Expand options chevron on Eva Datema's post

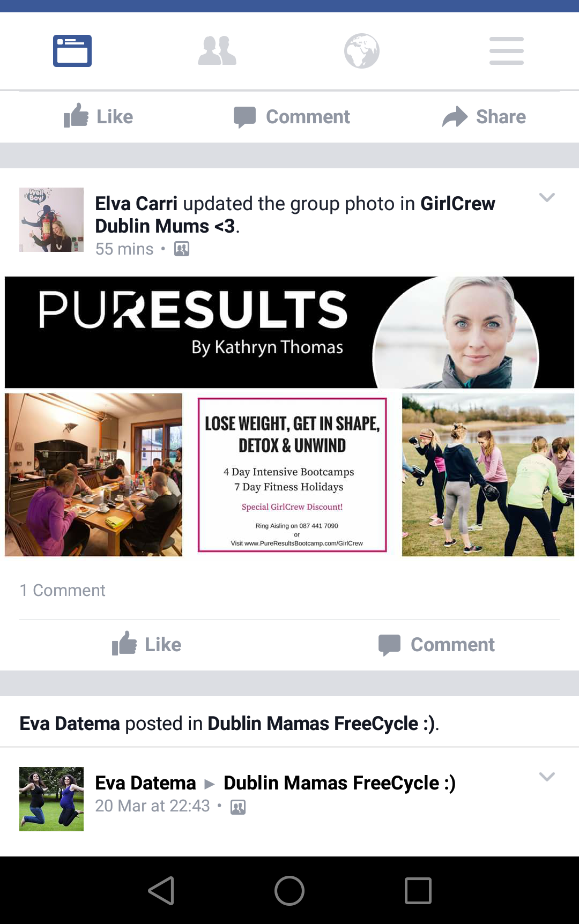547,777
